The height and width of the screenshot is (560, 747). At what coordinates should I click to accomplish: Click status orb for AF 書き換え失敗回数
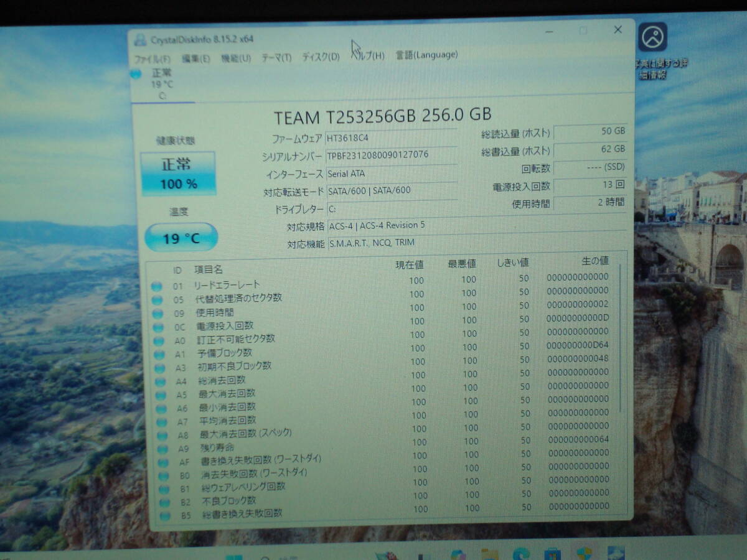coord(163,463)
